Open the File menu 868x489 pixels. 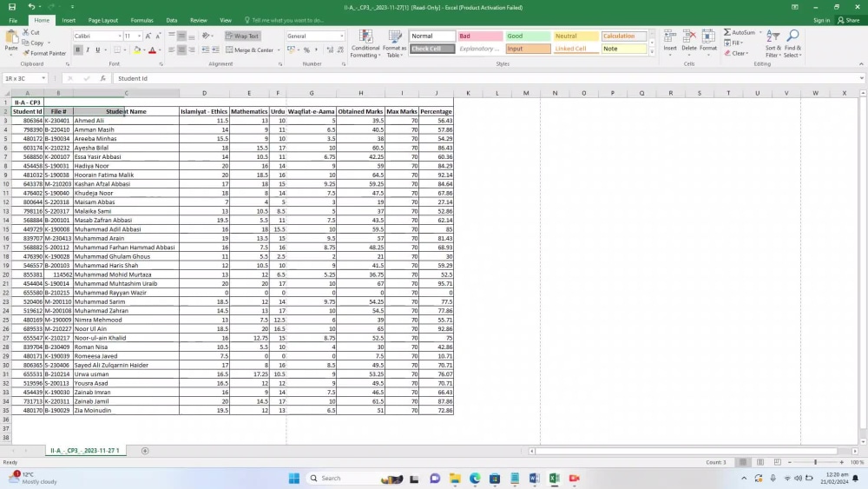click(13, 21)
